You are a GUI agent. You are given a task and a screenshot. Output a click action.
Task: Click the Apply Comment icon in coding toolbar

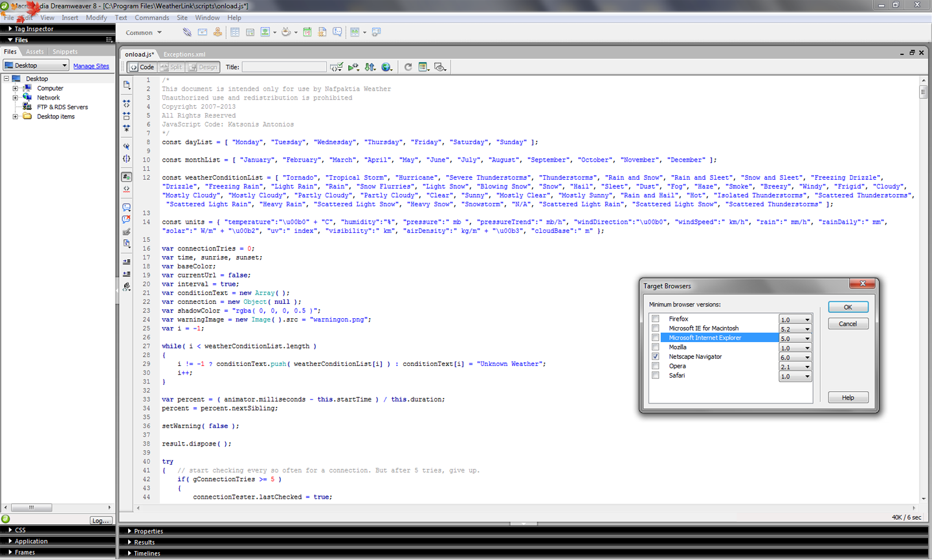[126, 208]
